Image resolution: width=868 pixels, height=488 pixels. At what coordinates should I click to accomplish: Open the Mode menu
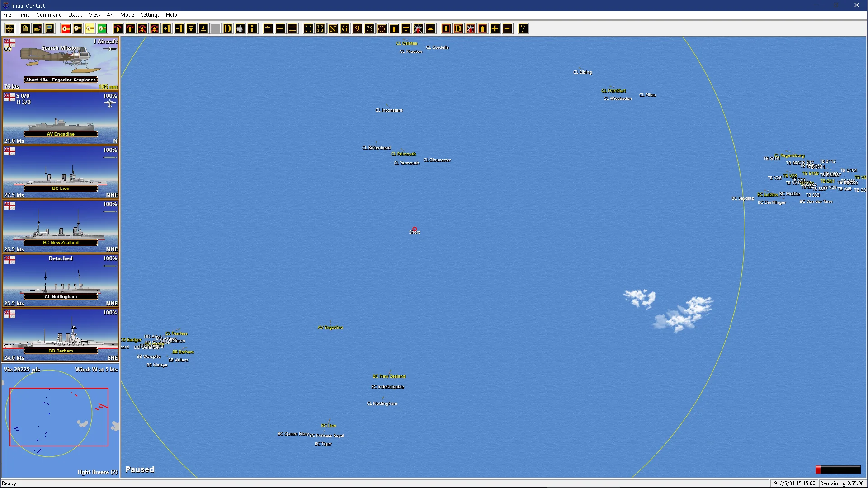127,15
